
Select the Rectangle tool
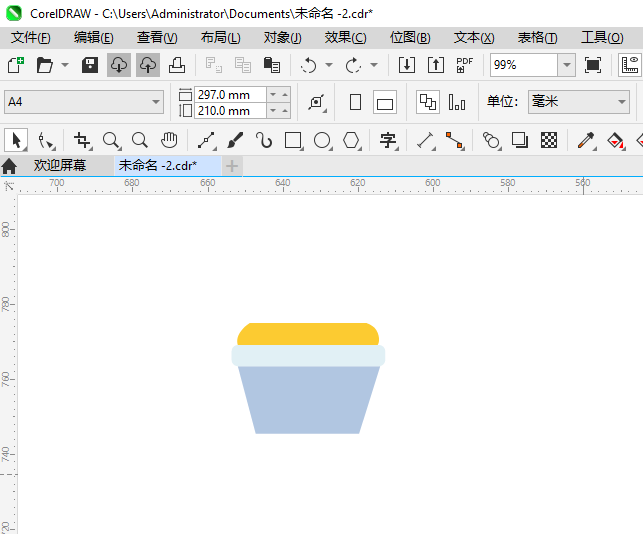(x=293, y=141)
